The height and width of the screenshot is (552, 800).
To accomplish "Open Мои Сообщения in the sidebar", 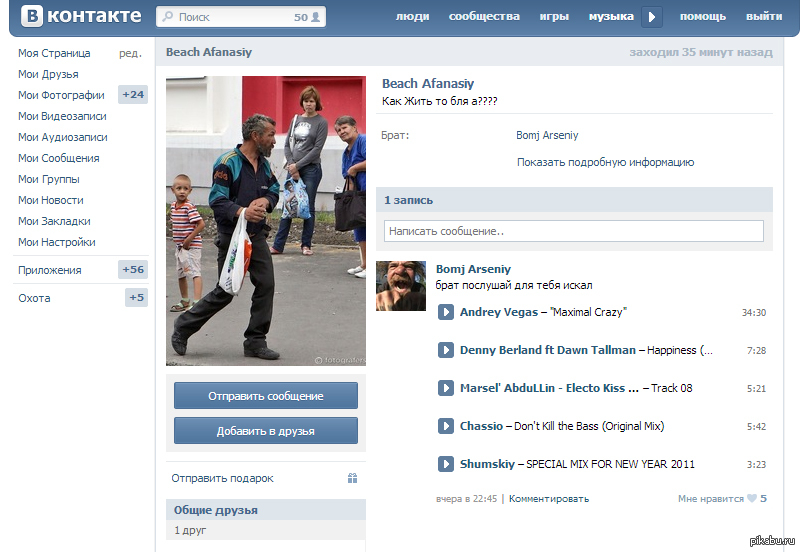I will pyautogui.click(x=59, y=158).
